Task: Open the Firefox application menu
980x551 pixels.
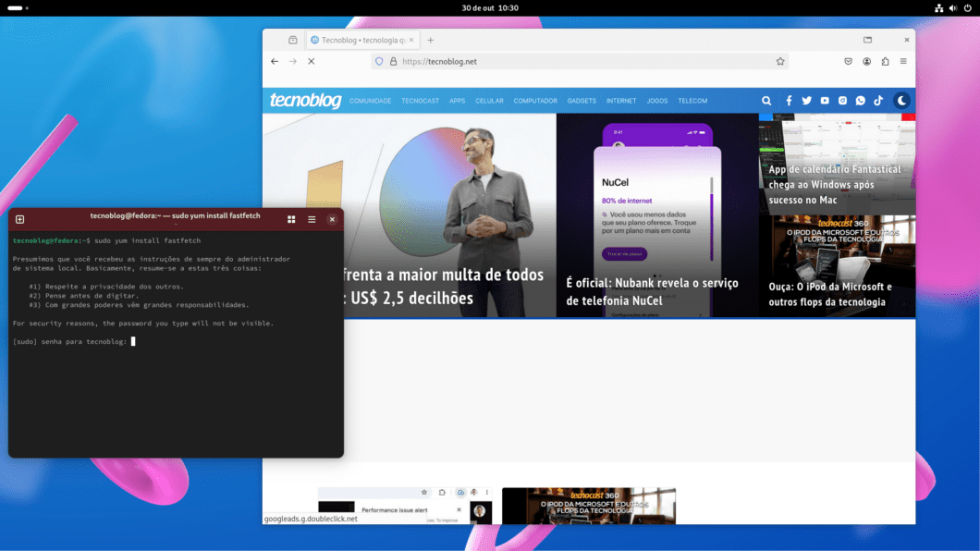Action: tap(901, 61)
